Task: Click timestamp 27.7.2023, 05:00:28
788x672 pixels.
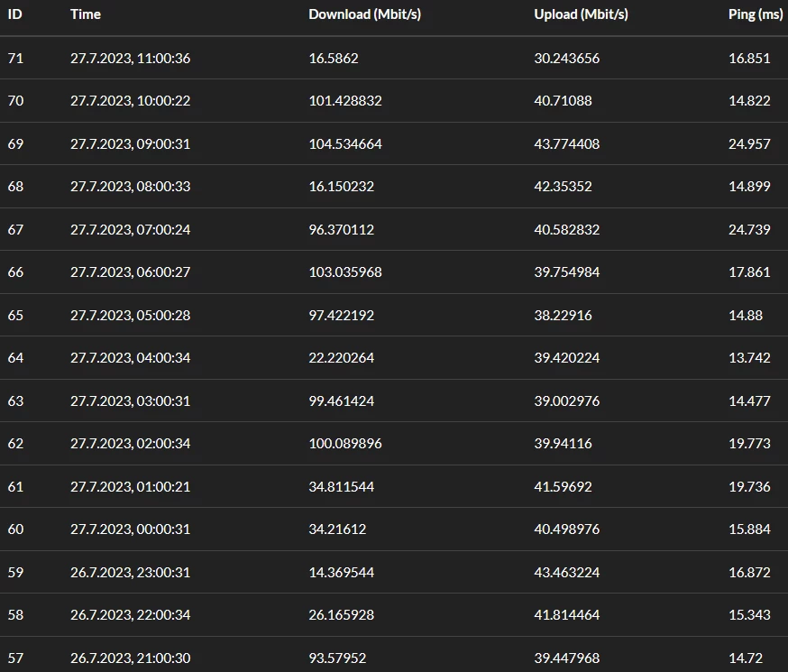Action: [x=130, y=316]
